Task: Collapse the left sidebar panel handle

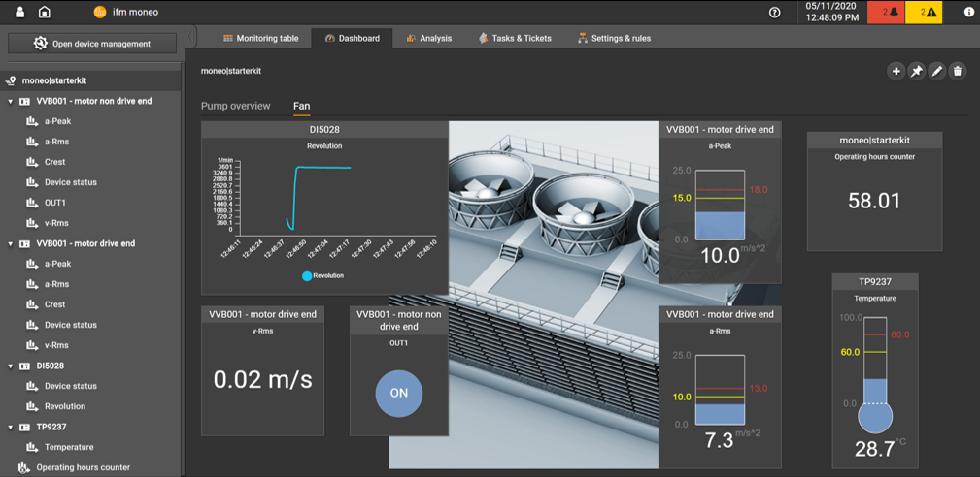Action: 189,38
